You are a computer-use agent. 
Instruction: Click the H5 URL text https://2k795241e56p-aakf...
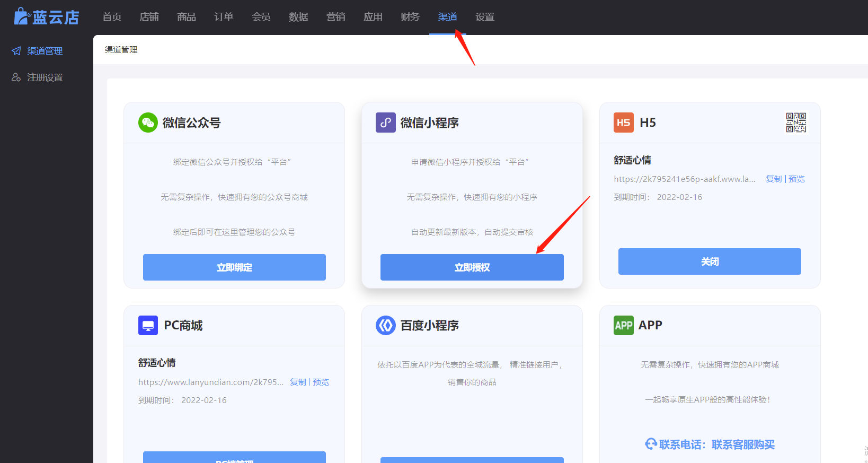tap(685, 179)
